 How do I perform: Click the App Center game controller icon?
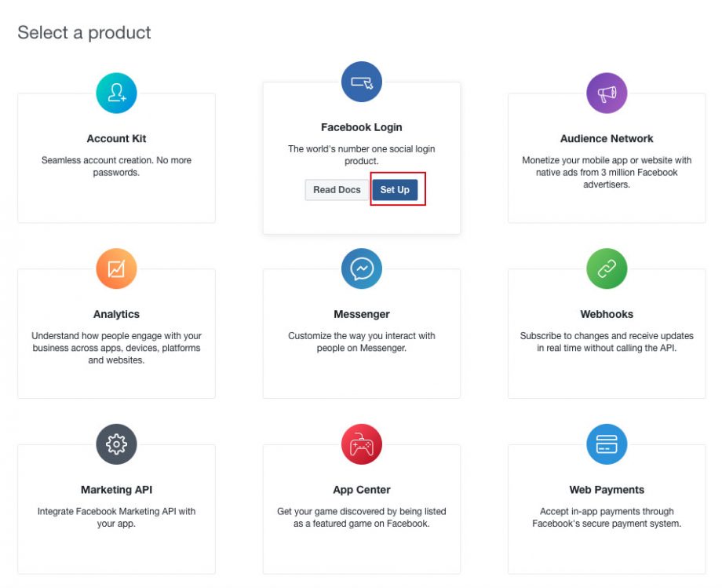(x=362, y=444)
